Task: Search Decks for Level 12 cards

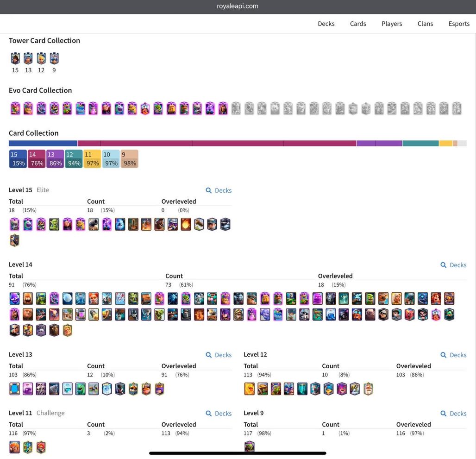Action: click(x=453, y=355)
